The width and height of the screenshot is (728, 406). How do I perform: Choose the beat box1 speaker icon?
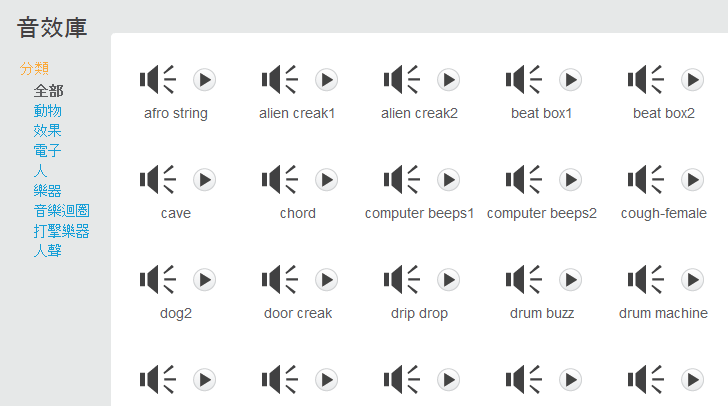coord(523,79)
